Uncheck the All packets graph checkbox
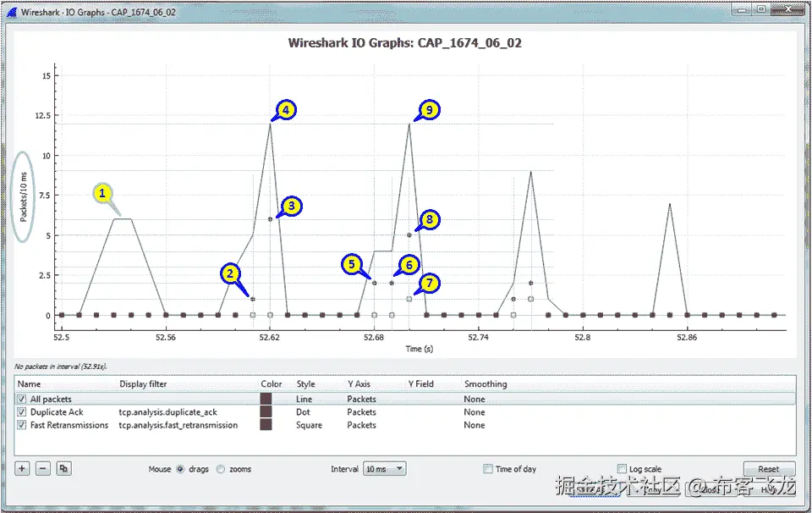 pyautogui.click(x=21, y=399)
